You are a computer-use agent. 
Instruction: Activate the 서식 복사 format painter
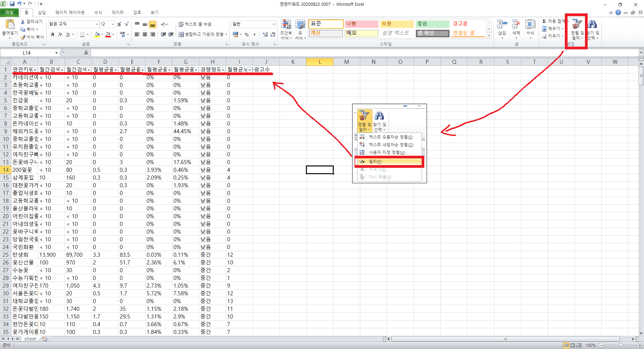[x=32, y=37]
